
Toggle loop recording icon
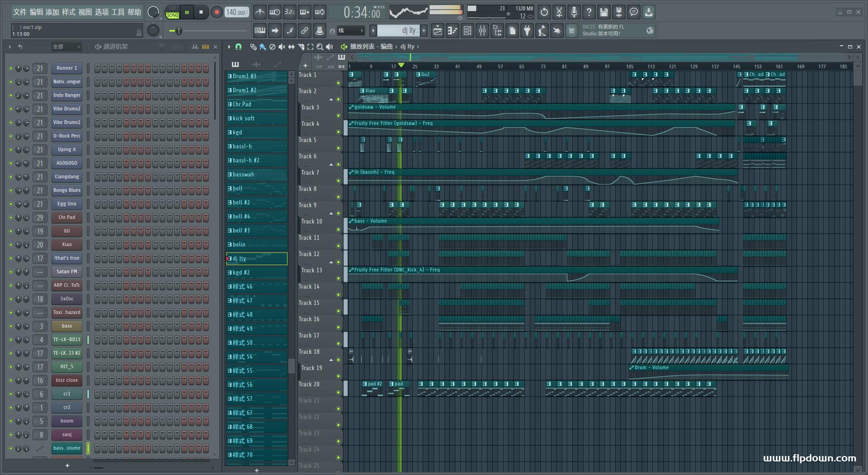point(320,12)
